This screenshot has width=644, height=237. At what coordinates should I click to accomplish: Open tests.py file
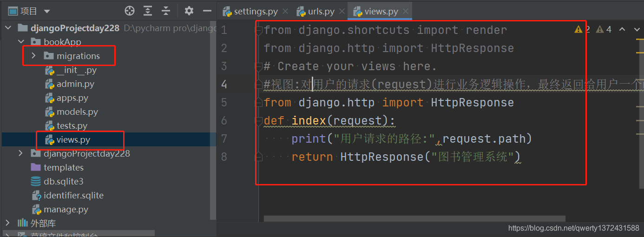72,125
